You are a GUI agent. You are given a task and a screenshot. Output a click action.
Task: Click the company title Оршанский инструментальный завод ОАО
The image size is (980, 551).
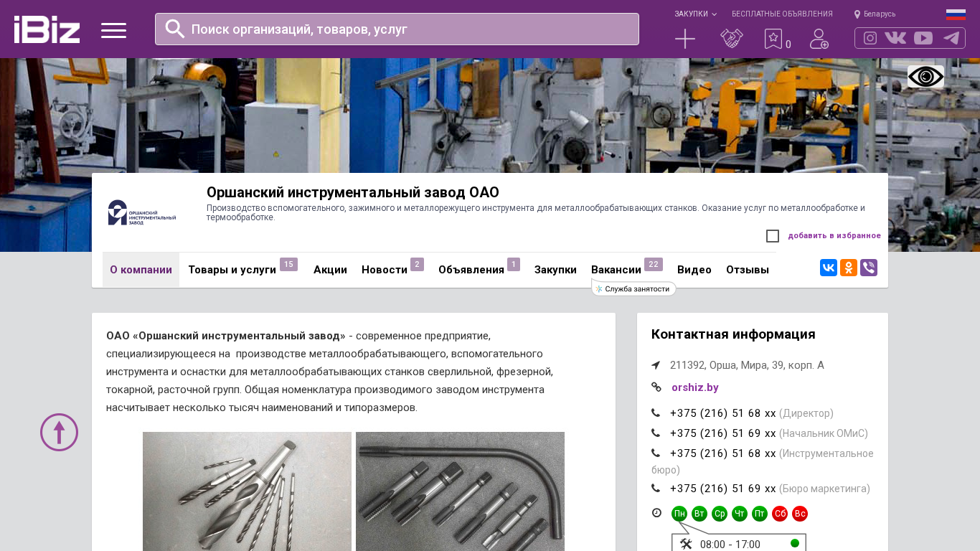coord(353,192)
